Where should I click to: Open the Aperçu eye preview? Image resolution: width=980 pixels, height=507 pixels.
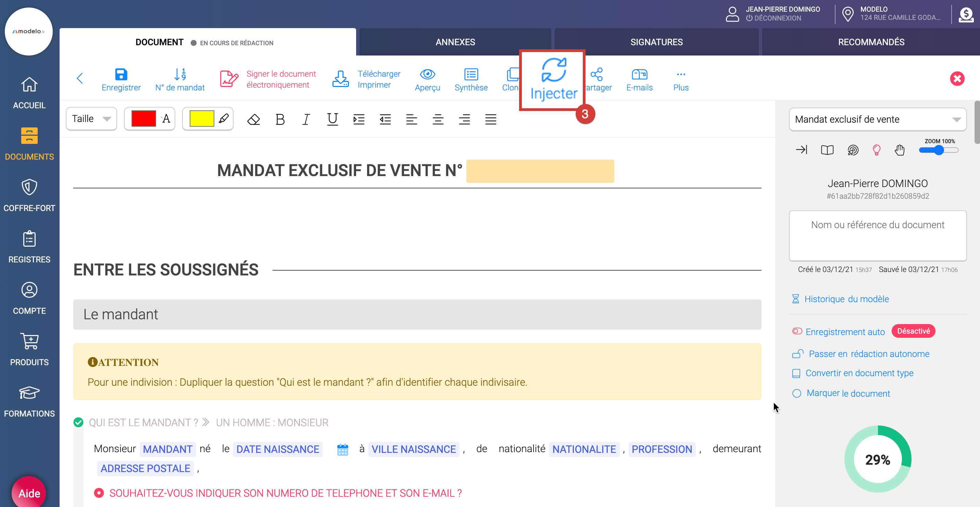tap(427, 74)
